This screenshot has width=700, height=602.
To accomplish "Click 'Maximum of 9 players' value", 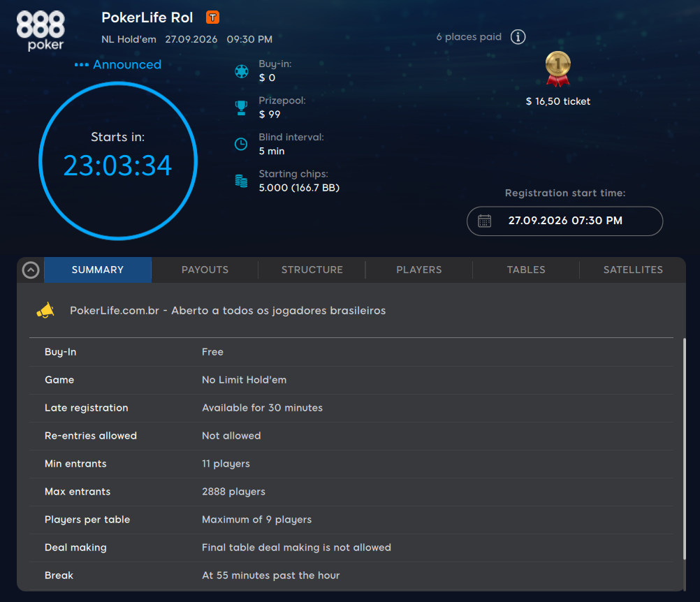I will point(256,520).
